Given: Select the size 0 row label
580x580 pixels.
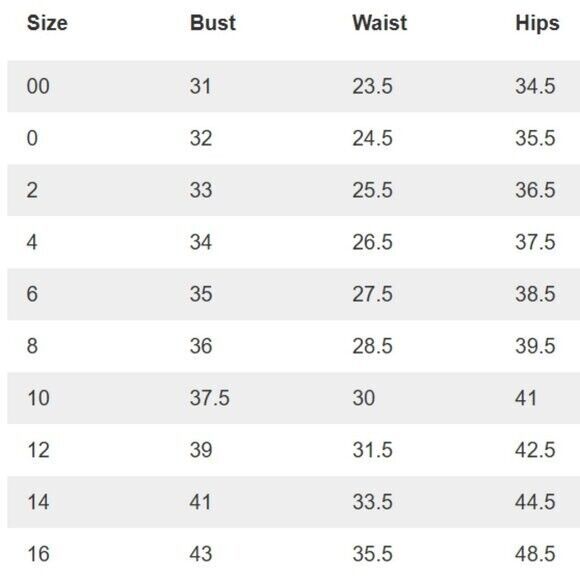Looking at the screenshot, I should pos(32,138).
